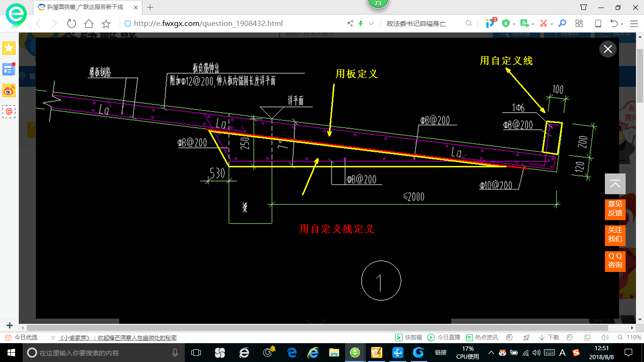Click the browser back arrow
This screenshot has height=362, width=644.
click(39, 24)
